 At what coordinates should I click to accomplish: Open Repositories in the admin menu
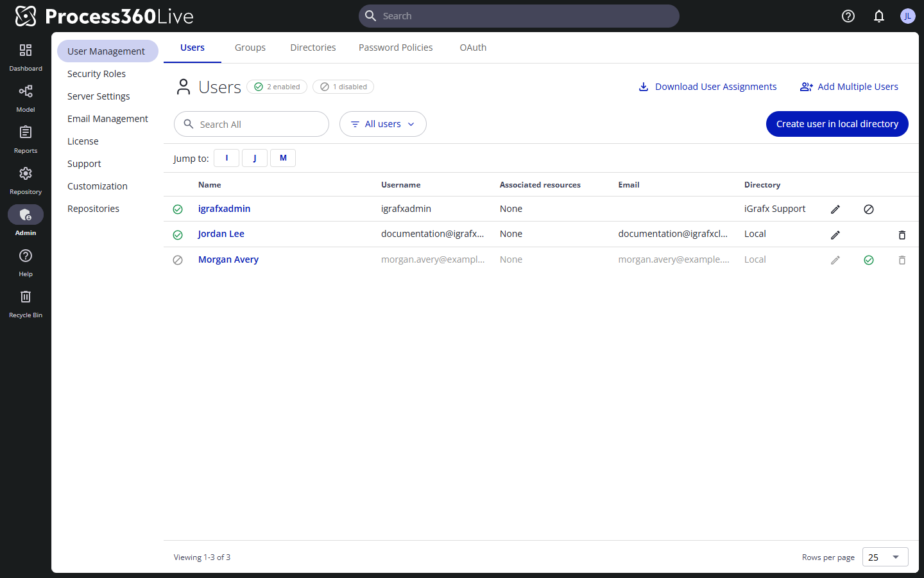[x=108, y=209]
